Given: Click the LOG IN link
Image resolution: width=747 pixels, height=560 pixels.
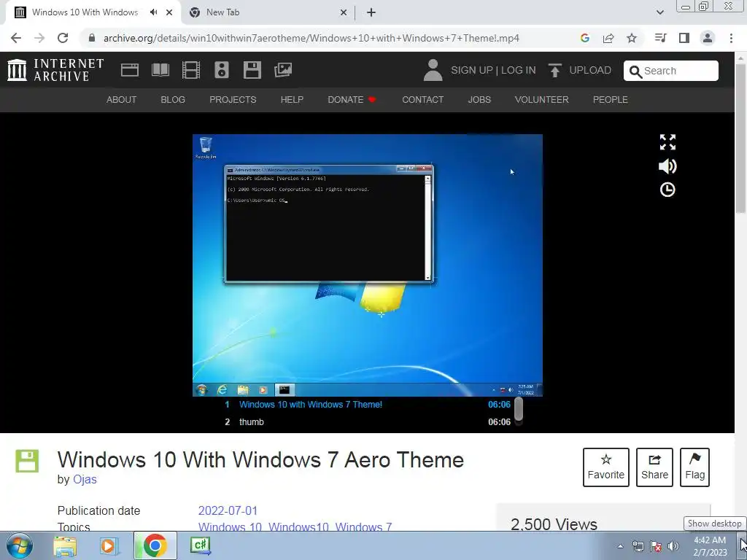Looking at the screenshot, I should (x=519, y=70).
